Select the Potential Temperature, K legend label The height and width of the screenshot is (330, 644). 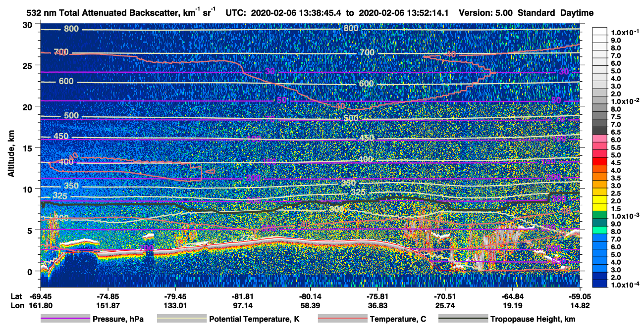pos(254,319)
